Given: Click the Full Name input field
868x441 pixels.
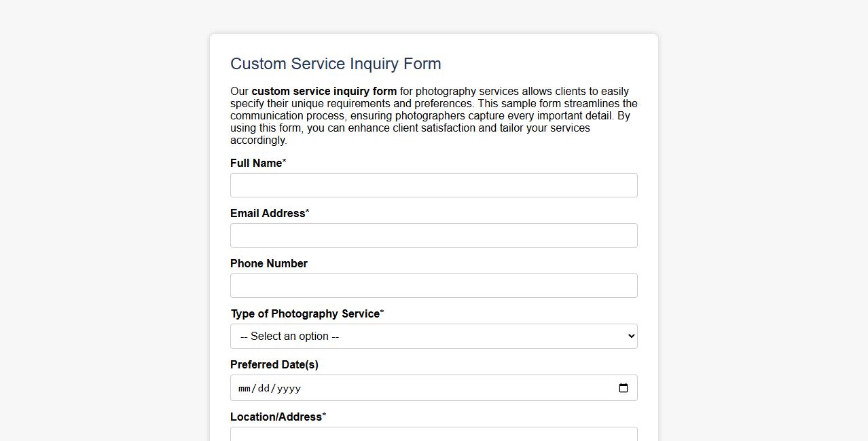Looking at the screenshot, I should (x=433, y=185).
